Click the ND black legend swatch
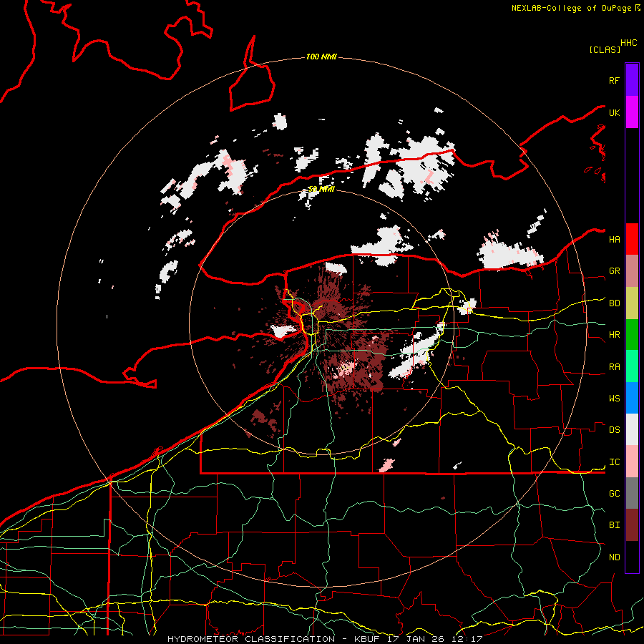644x644 pixels. tap(632, 557)
